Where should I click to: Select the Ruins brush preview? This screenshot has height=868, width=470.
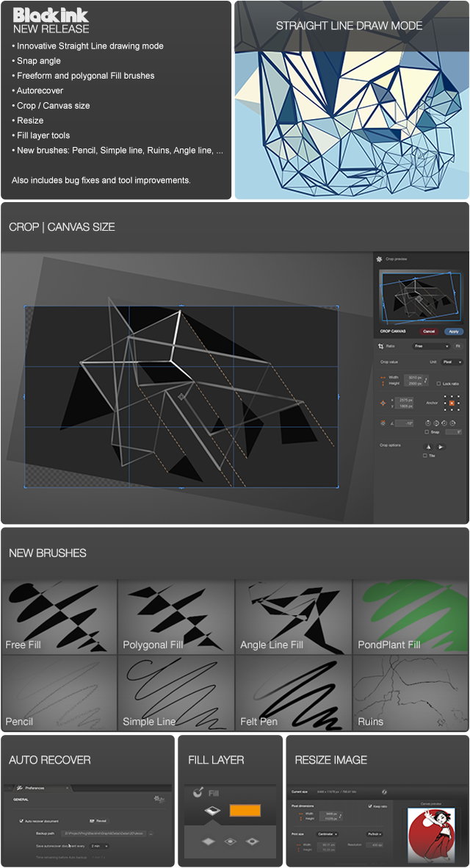pyautogui.click(x=411, y=693)
